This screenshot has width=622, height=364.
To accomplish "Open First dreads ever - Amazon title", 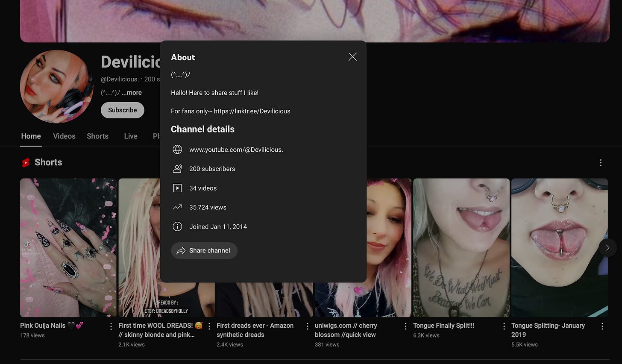I will point(255,330).
